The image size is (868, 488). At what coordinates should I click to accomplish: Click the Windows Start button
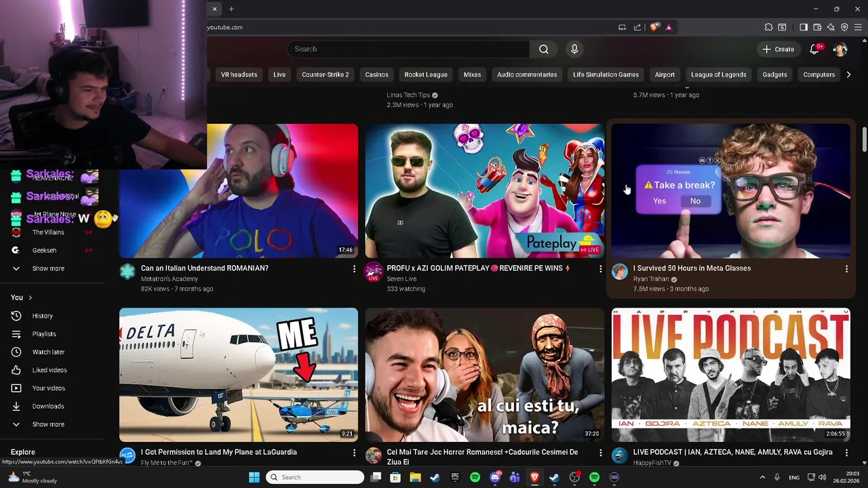click(254, 477)
